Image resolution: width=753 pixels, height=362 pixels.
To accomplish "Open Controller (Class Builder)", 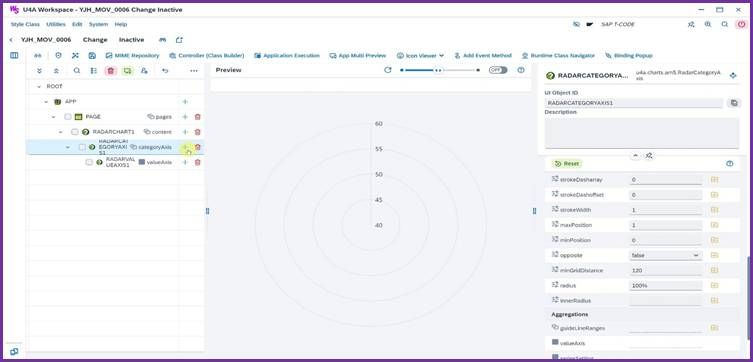I will (206, 56).
